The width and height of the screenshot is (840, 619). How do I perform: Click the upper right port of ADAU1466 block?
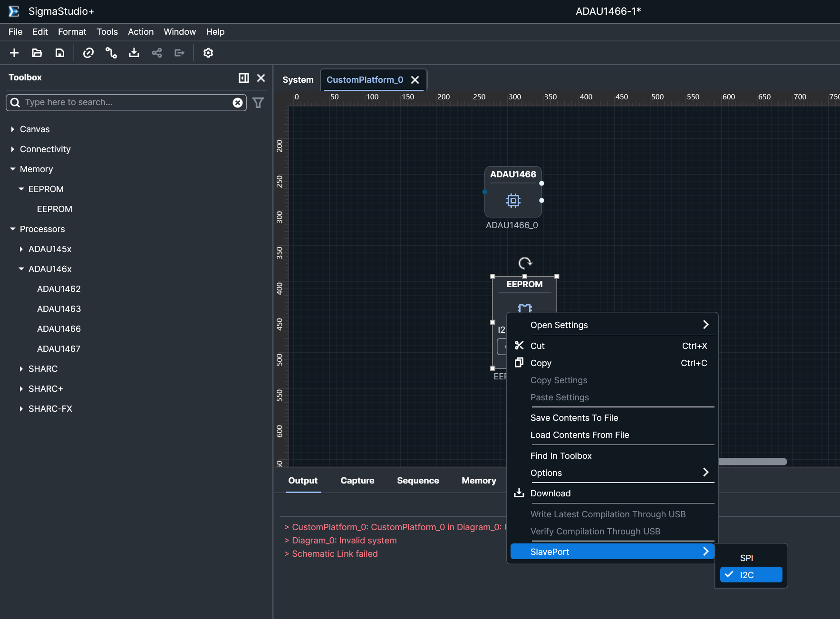[x=541, y=184]
